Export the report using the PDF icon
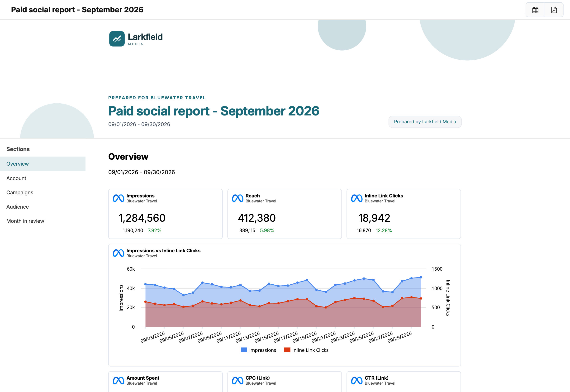 pos(554,10)
